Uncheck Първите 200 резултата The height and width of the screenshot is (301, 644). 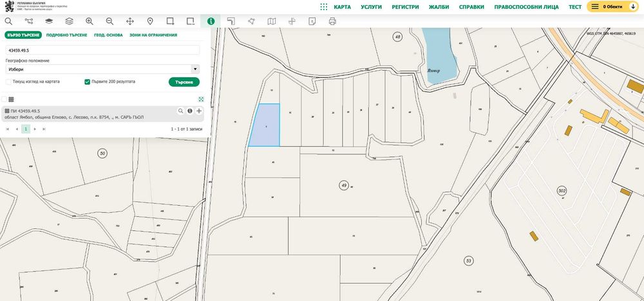click(87, 82)
